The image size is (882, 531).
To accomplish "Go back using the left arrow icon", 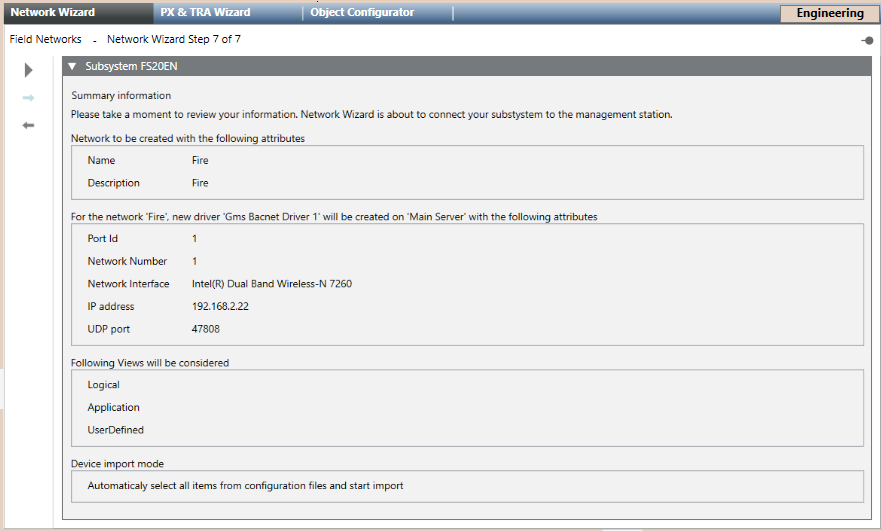I will coord(29,125).
